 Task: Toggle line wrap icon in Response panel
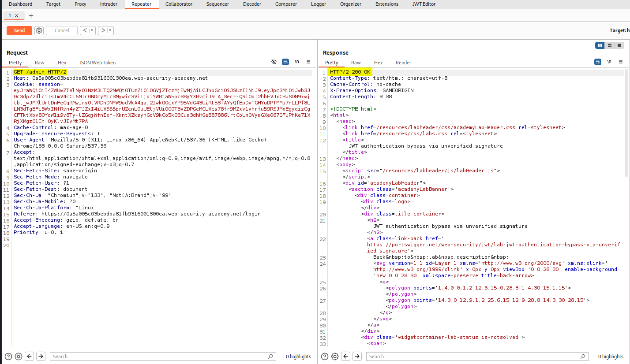[598, 62]
